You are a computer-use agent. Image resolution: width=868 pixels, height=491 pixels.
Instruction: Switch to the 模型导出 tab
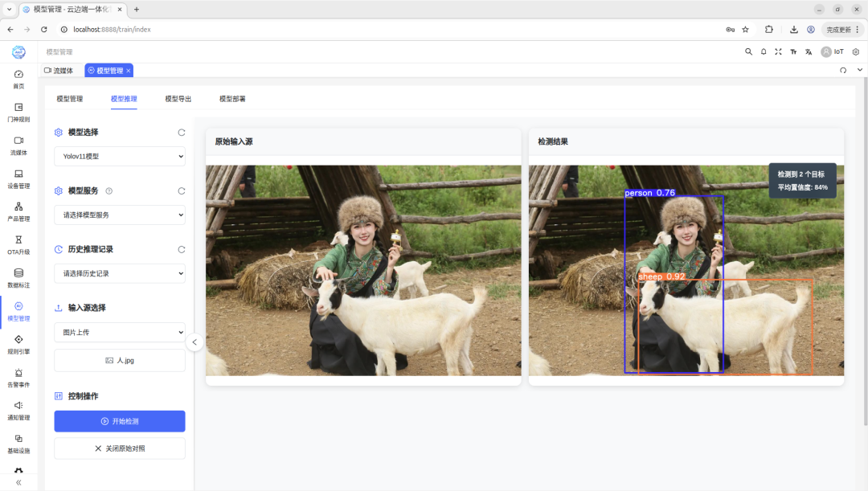point(178,99)
